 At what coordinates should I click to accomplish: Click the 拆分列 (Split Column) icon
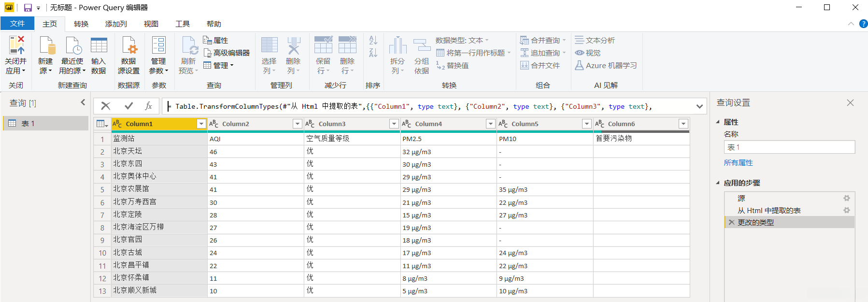coord(398,45)
